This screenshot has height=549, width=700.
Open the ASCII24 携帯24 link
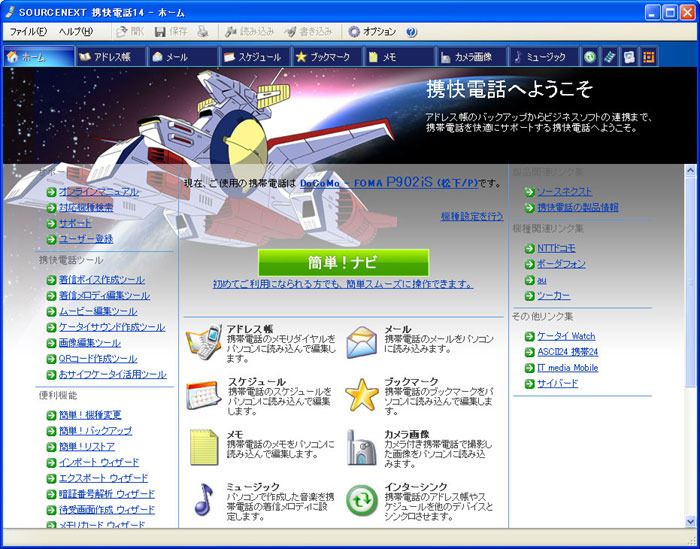(567, 352)
